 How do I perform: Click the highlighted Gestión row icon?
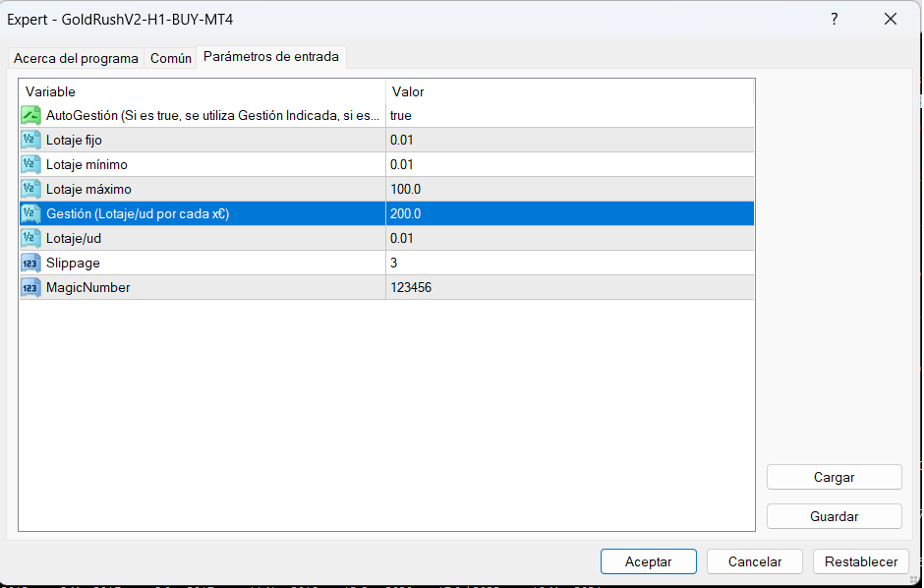tap(29, 213)
